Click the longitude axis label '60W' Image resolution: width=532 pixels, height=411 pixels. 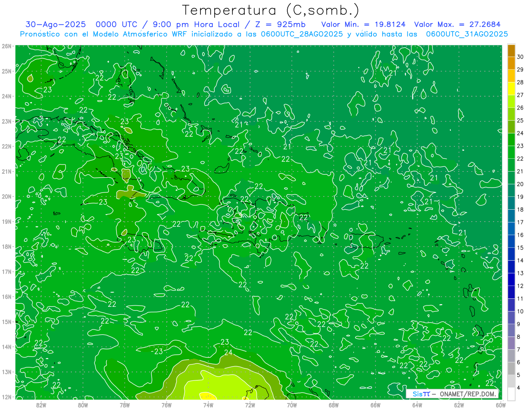501,405
